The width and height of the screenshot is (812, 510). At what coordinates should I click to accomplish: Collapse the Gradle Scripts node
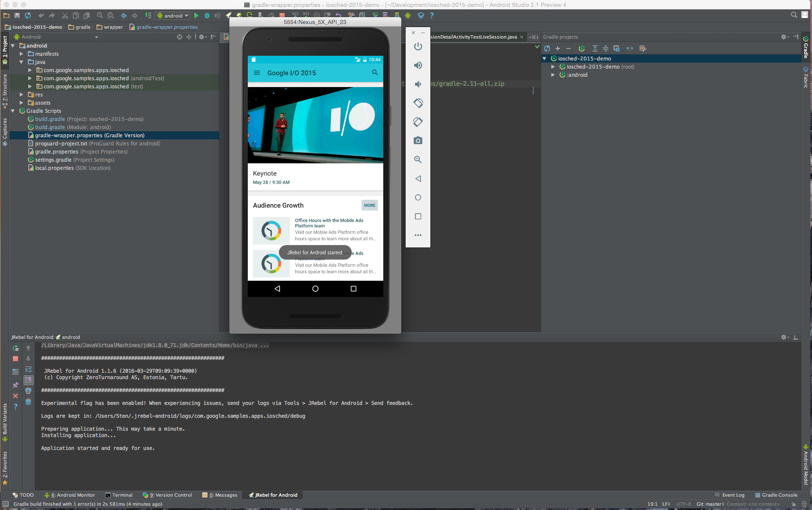click(13, 111)
